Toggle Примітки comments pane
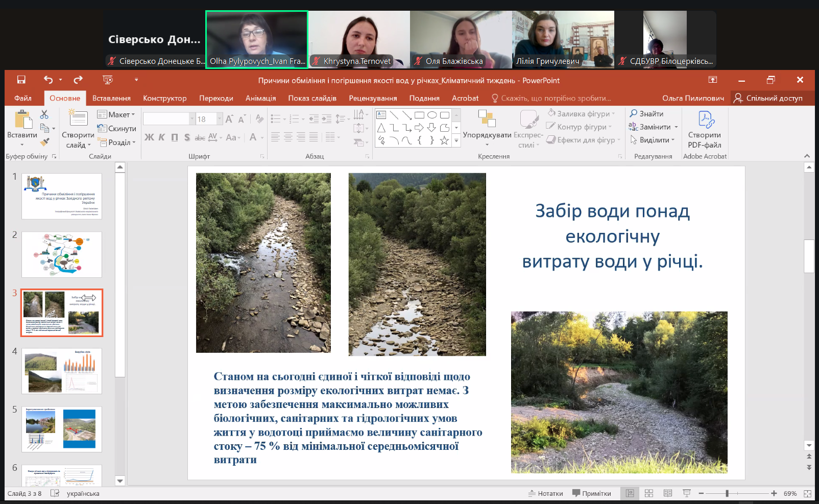 pyautogui.click(x=591, y=493)
